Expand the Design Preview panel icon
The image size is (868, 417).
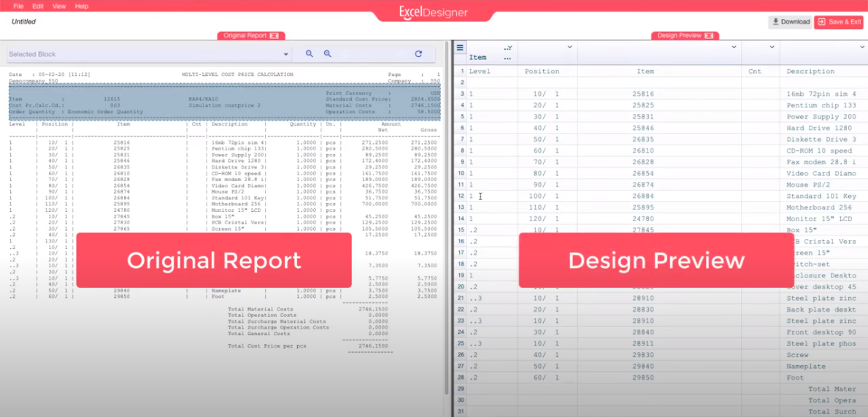pos(709,36)
